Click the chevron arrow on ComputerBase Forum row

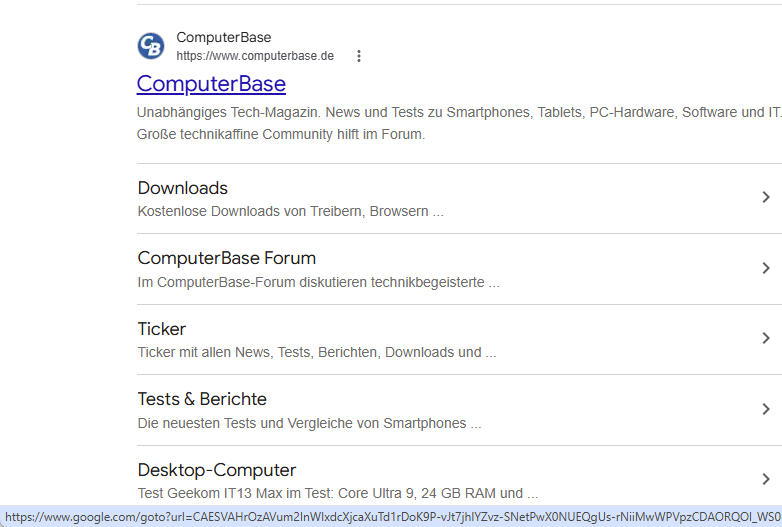[x=766, y=268]
